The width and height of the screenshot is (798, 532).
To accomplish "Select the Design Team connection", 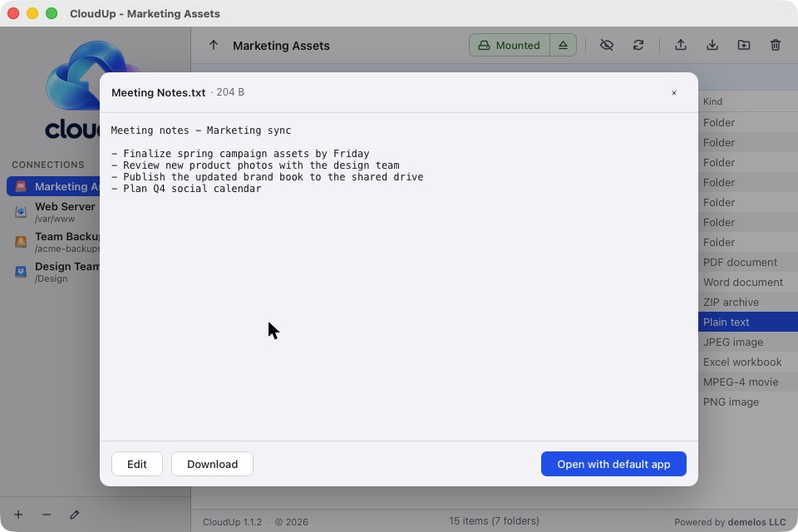I will tap(53, 272).
